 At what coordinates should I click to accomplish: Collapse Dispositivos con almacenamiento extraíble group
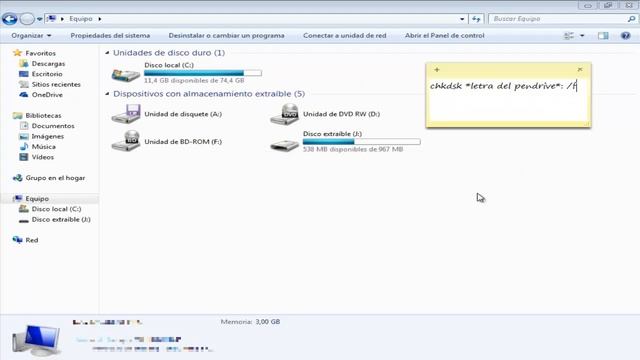tap(107, 94)
